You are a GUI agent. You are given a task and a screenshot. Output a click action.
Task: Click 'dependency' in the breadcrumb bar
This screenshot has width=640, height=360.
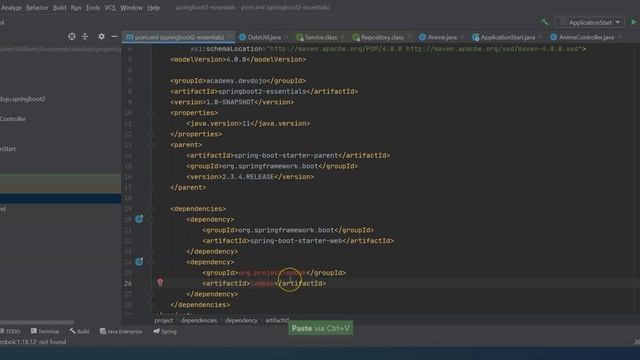click(x=241, y=320)
